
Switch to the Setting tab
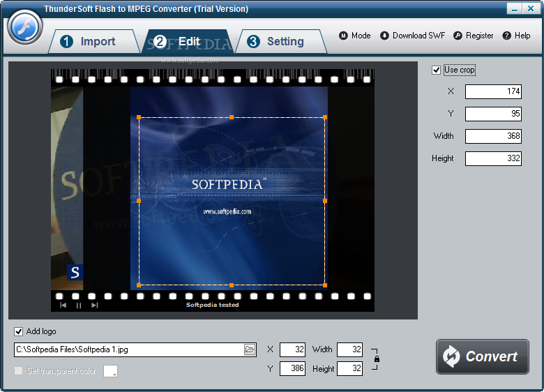coord(280,42)
